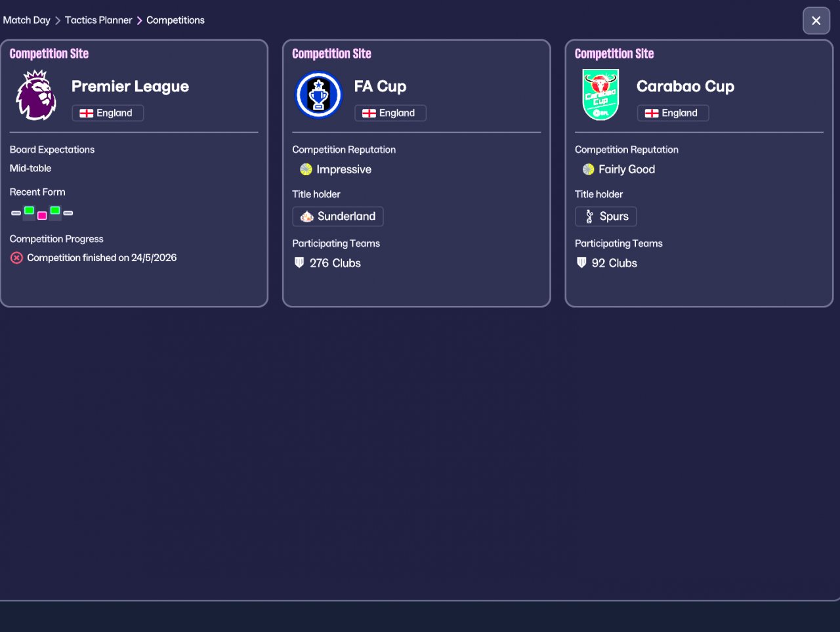840x632 pixels.
Task: Open the FA Cup competition title
Action: pos(380,86)
